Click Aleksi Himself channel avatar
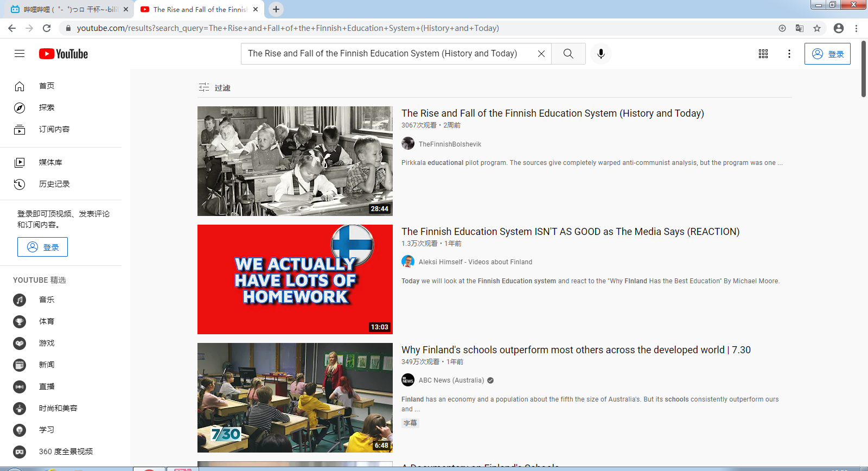Image resolution: width=868 pixels, height=471 pixels. [x=408, y=262]
